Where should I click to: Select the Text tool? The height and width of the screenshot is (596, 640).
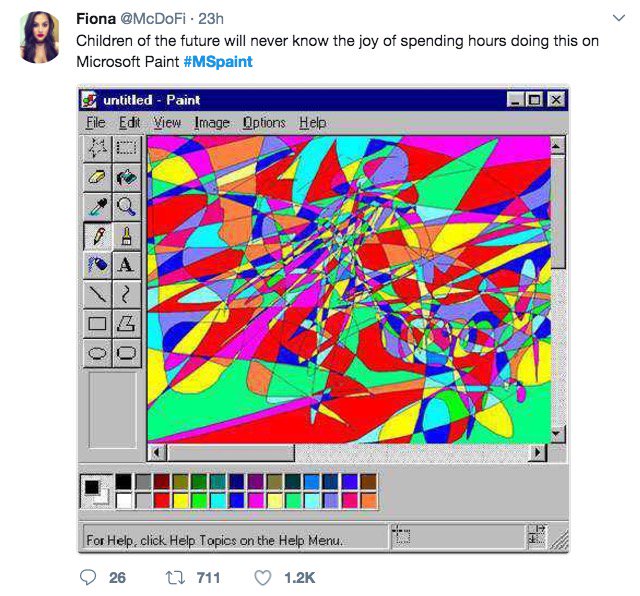click(127, 265)
